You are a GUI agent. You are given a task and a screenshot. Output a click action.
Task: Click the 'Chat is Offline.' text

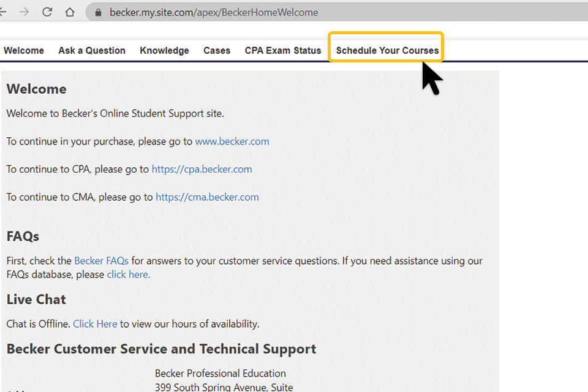38,324
